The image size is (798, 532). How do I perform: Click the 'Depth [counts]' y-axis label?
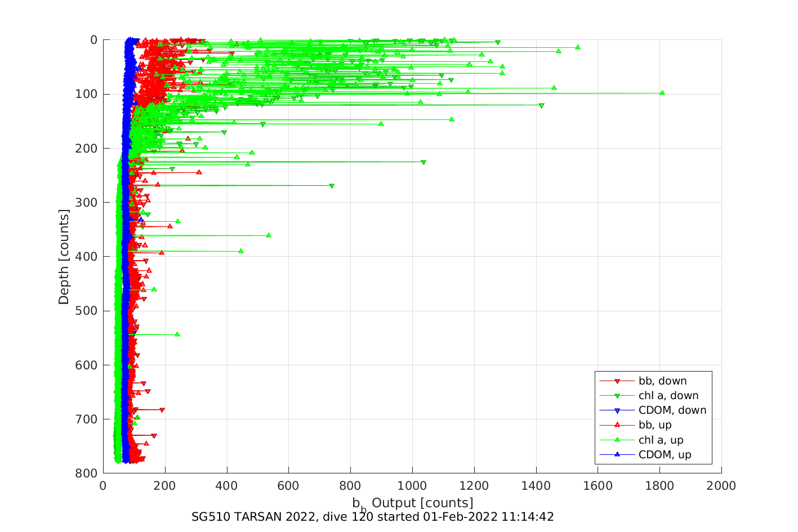pyautogui.click(x=64, y=257)
